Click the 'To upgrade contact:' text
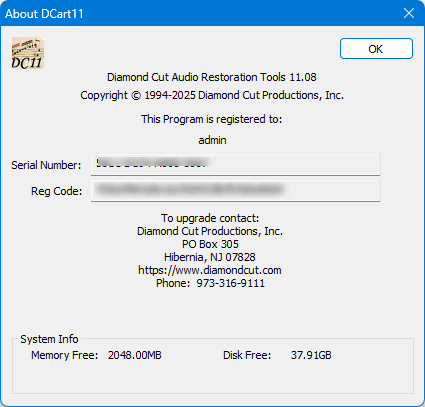This screenshot has width=425, height=407. (210, 218)
